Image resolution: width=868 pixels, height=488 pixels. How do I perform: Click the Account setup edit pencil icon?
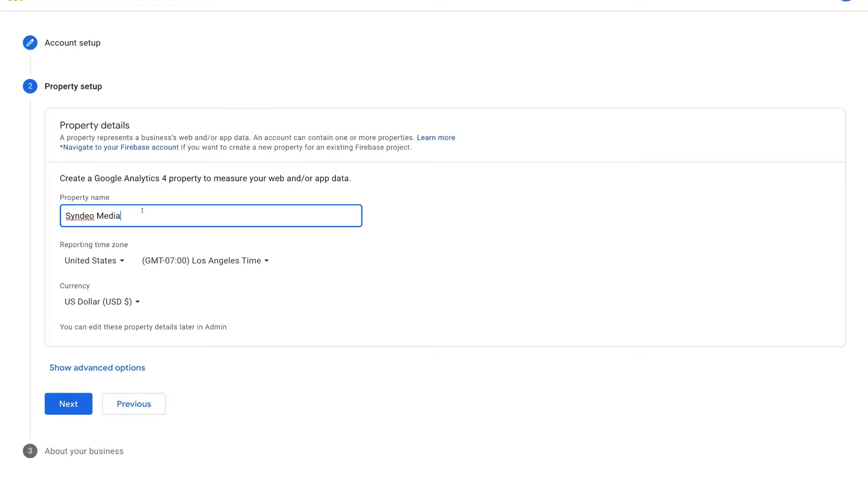tap(30, 42)
